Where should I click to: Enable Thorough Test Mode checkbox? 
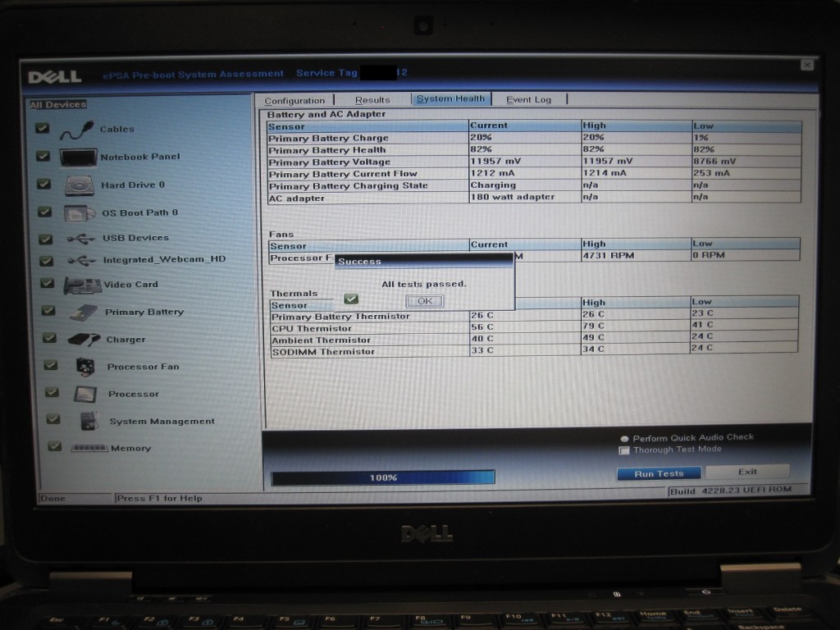624,450
